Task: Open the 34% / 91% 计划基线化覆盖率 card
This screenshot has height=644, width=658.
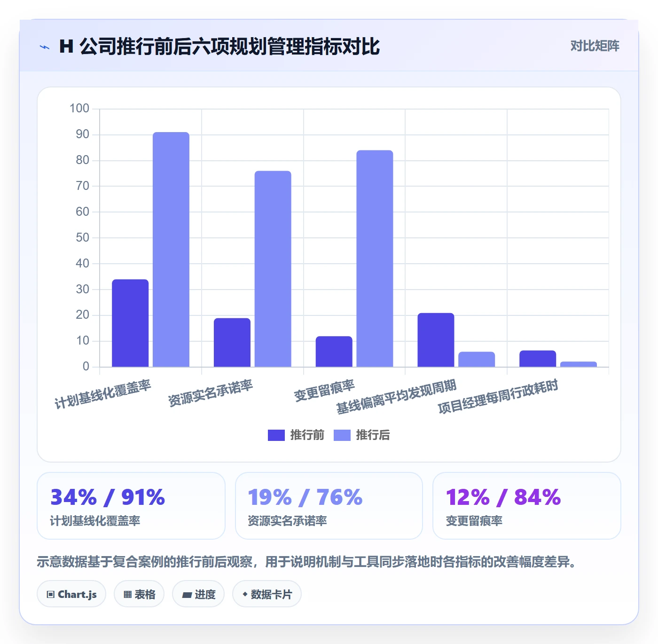Action: [x=131, y=506]
